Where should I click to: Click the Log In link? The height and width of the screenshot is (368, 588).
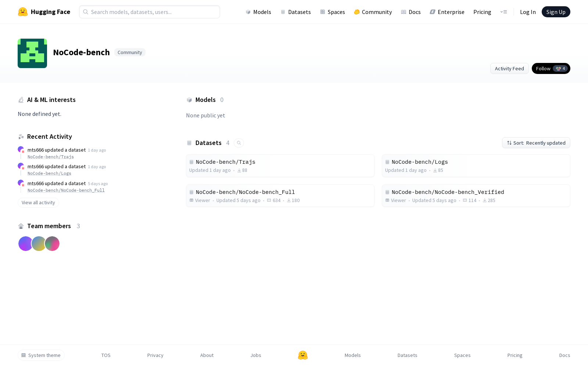(x=528, y=12)
